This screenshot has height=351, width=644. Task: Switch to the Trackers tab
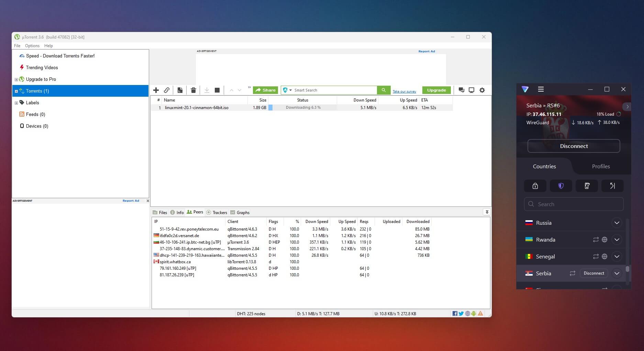216,212
